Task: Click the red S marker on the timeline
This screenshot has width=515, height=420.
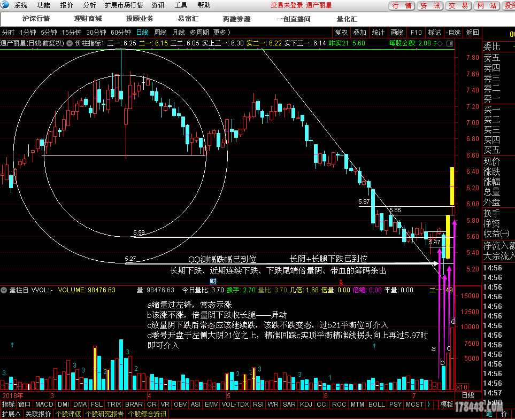Action: coord(341,282)
